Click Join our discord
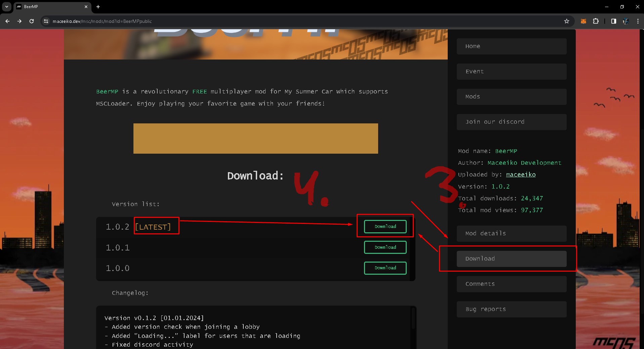Screen dimensions: 644x349 [512, 122]
